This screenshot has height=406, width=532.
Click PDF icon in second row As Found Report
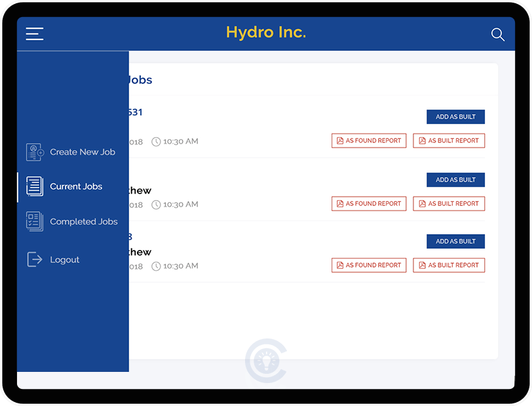[340, 203]
